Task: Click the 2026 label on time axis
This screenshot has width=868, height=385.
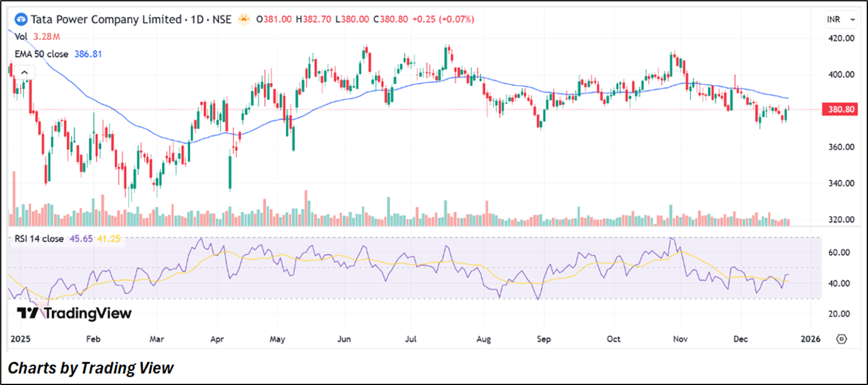Action: [x=811, y=339]
